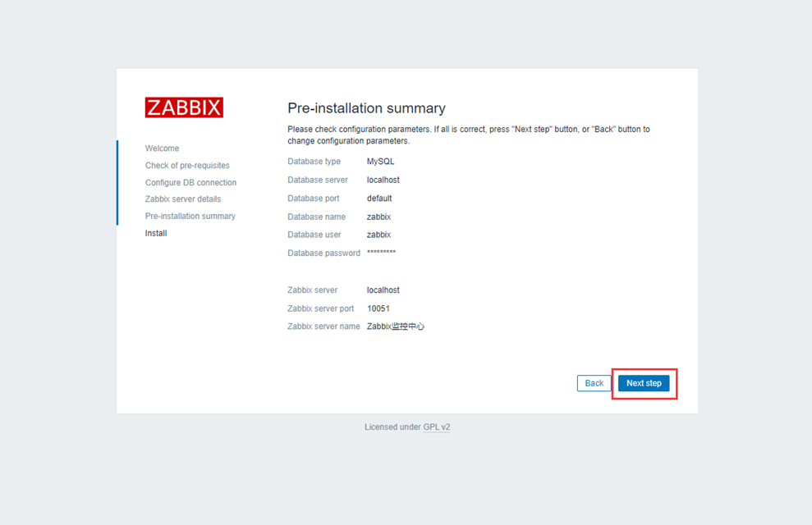This screenshot has height=525, width=812.
Task: Click Database name value zabbix
Action: pyautogui.click(x=379, y=217)
